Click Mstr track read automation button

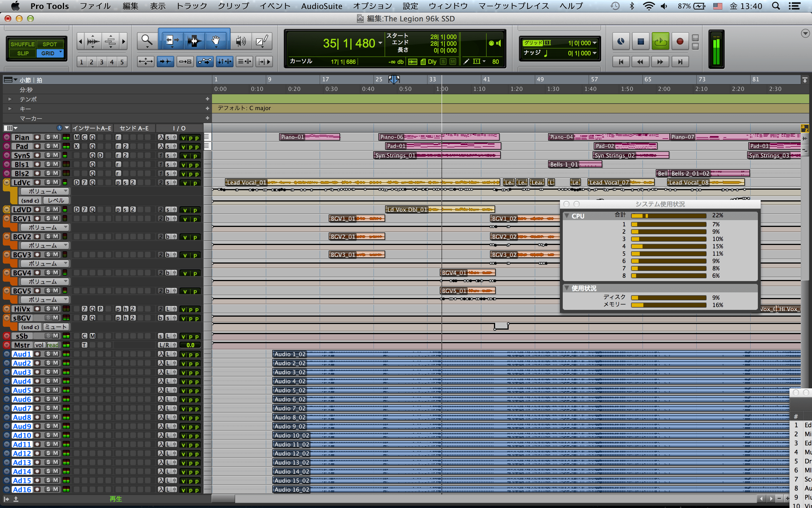[x=53, y=345]
